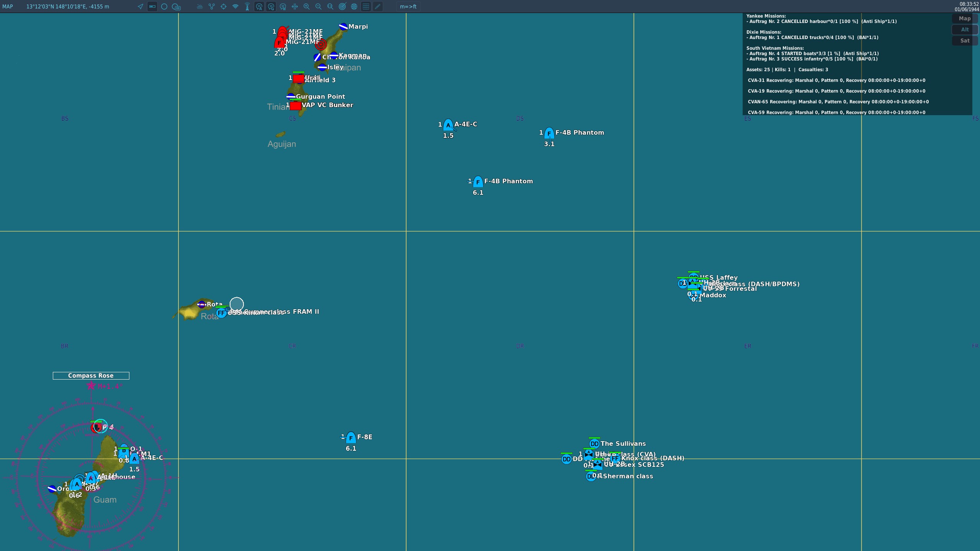The height and width of the screenshot is (551, 980).
Task: Click the bullseye target with arrow icon
Action: click(342, 7)
